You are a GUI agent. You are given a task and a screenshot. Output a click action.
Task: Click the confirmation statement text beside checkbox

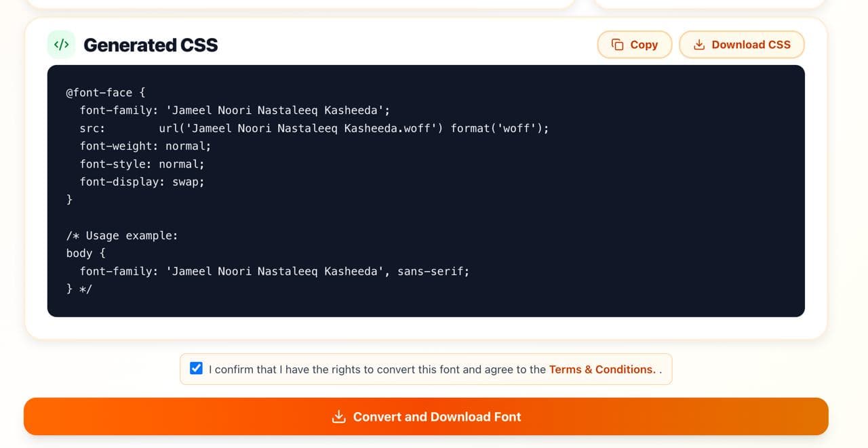click(x=376, y=369)
